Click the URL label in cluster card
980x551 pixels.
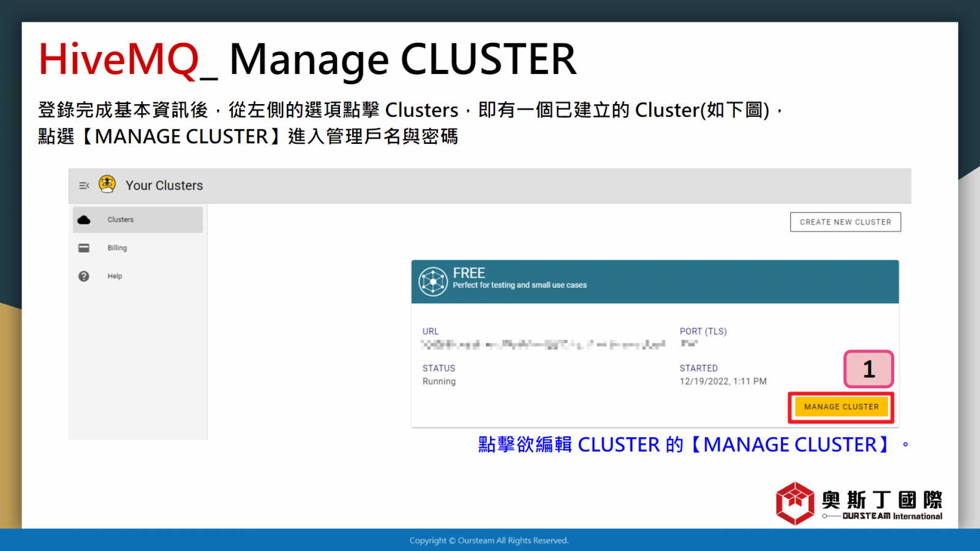pos(431,331)
